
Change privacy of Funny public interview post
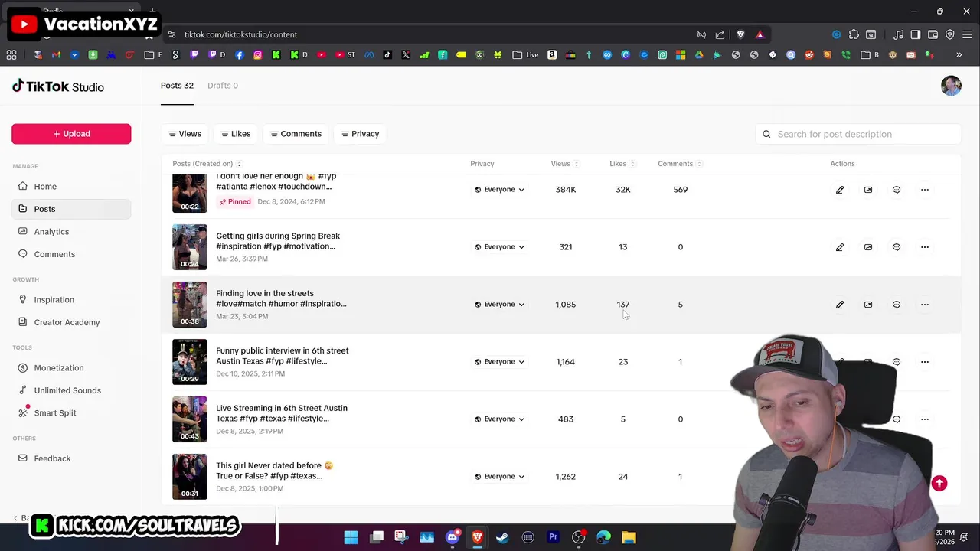point(499,362)
